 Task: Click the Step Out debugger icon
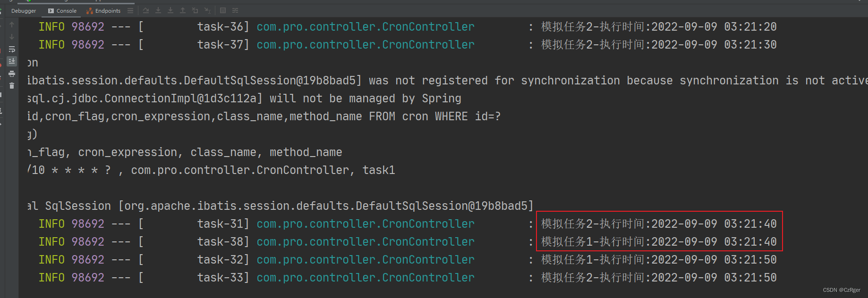point(183,10)
